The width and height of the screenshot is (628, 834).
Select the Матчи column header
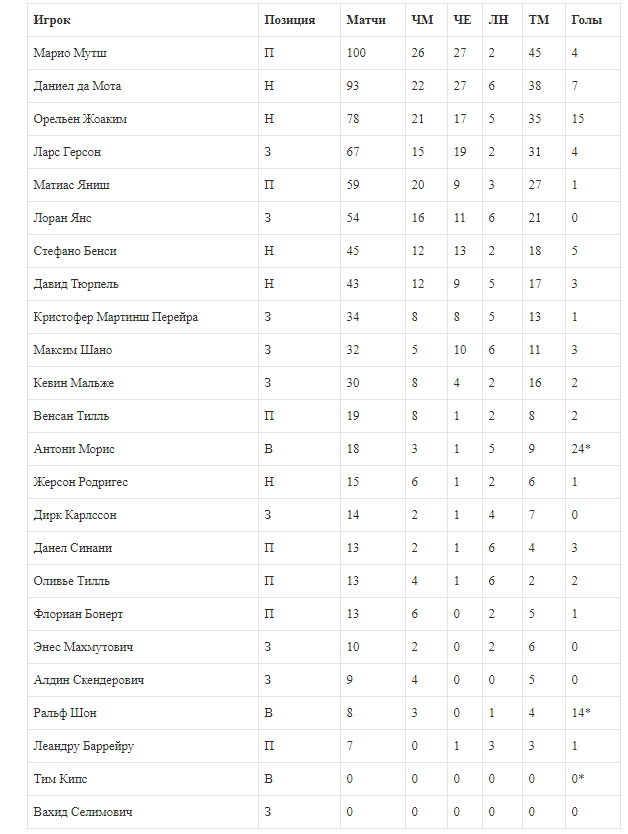point(366,20)
